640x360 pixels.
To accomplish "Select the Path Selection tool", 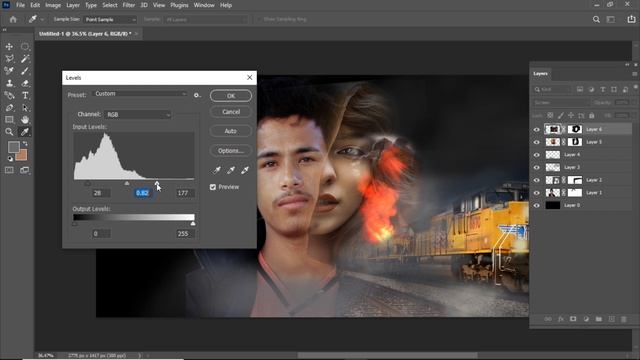I will (x=25, y=108).
